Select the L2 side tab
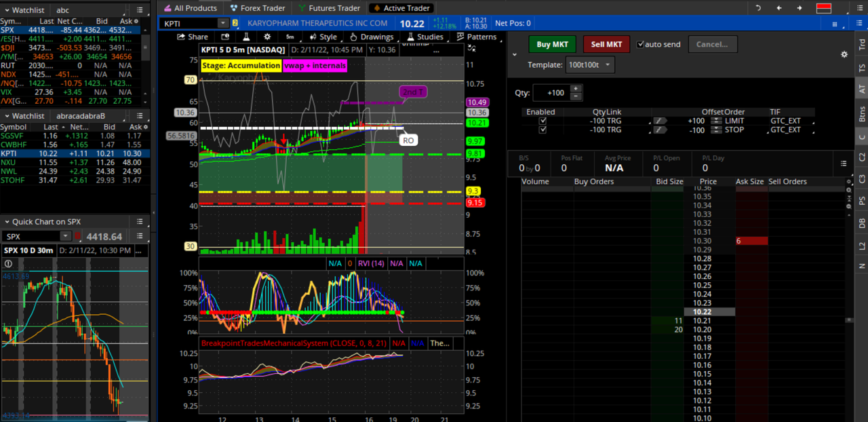 861,246
